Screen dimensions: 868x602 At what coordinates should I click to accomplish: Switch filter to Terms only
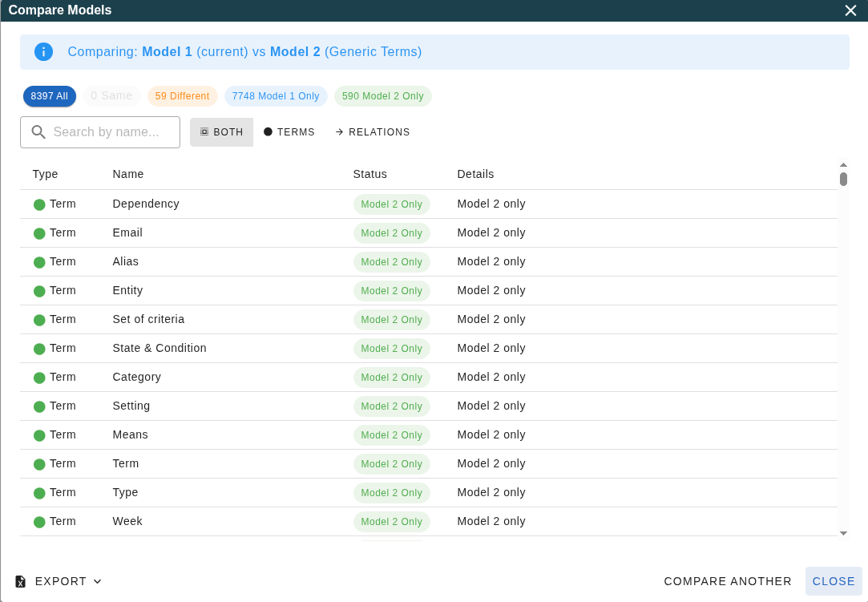pos(289,132)
